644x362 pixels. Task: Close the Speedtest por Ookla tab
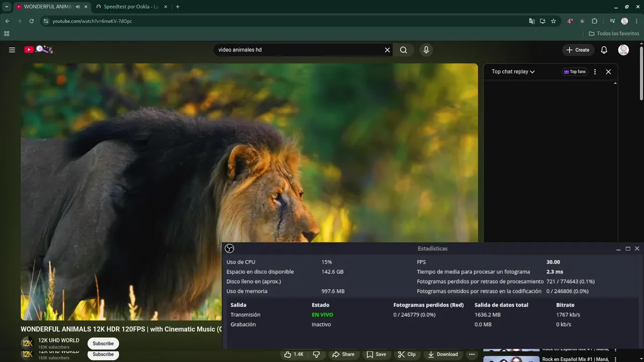(166, 7)
